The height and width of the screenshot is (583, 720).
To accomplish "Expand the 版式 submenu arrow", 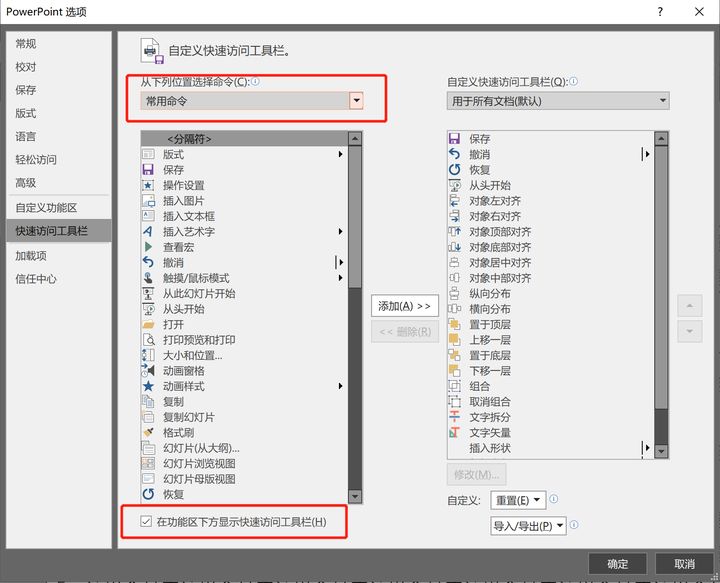I will (x=340, y=154).
